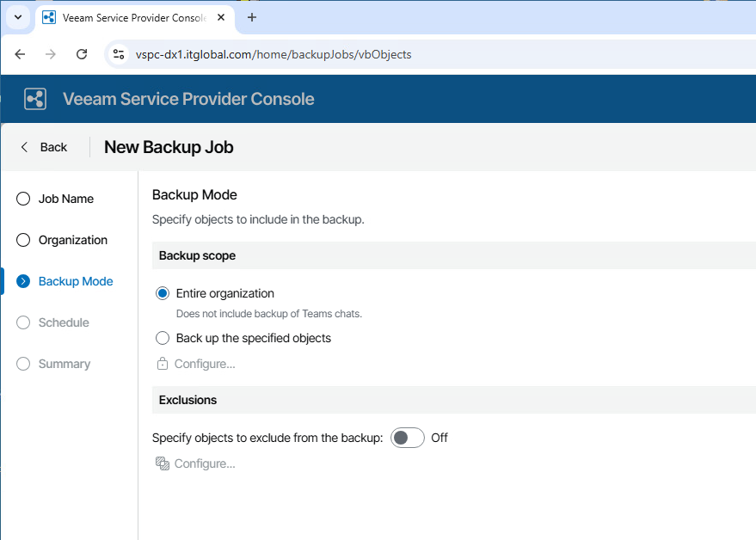
Task: Go to the Job Name wizard step
Action: tap(66, 199)
